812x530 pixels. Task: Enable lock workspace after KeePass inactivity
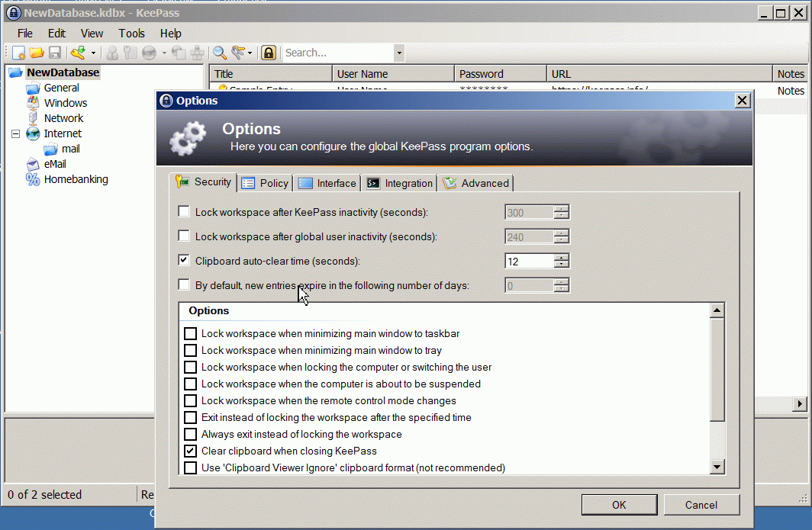184,211
